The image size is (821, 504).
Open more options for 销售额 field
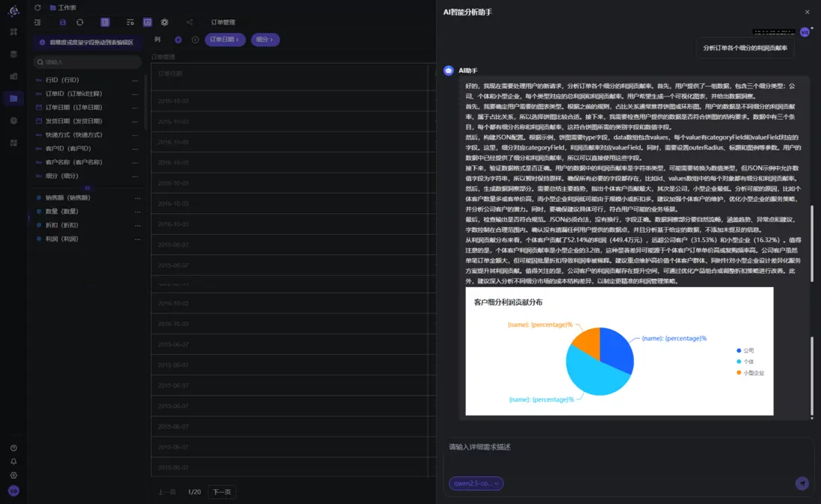[x=137, y=198]
